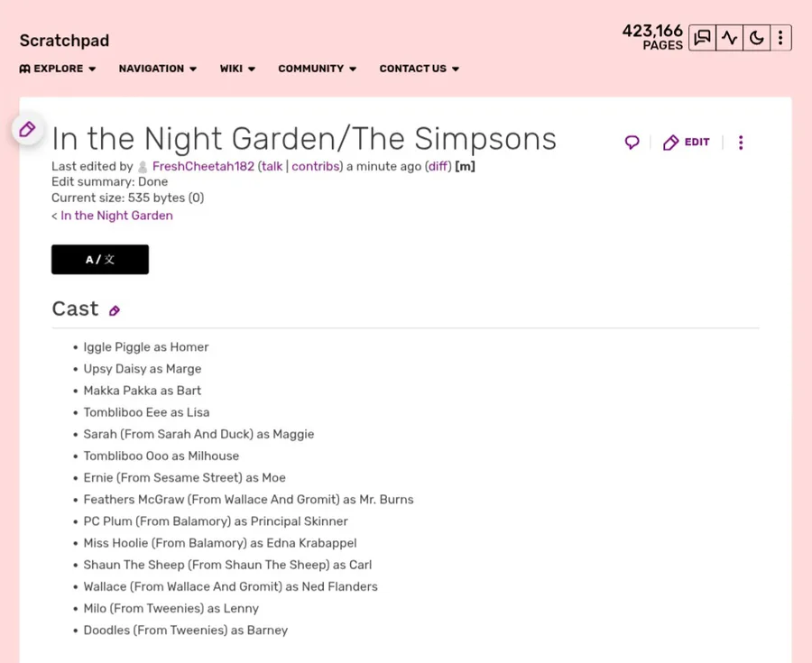Open FreshCheetah182 user profile link
Screen dimensions: 812x663
coord(203,167)
